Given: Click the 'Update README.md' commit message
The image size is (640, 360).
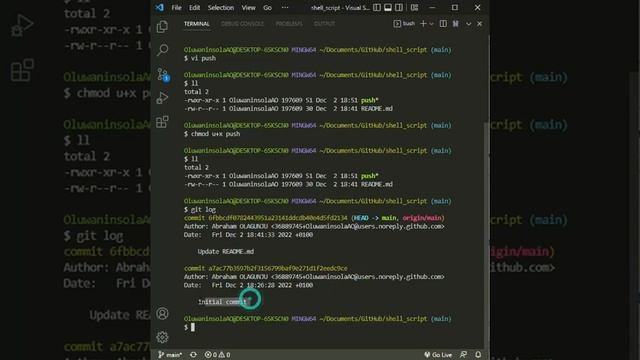Looking at the screenshot, I should click(226, 251).
